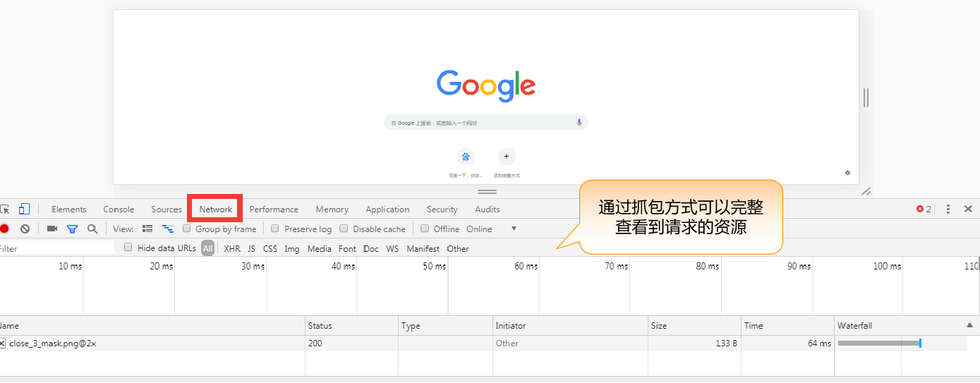This screenshot has height=383, width=980.
Task: Close the DevTools panel
Action: 968,209
